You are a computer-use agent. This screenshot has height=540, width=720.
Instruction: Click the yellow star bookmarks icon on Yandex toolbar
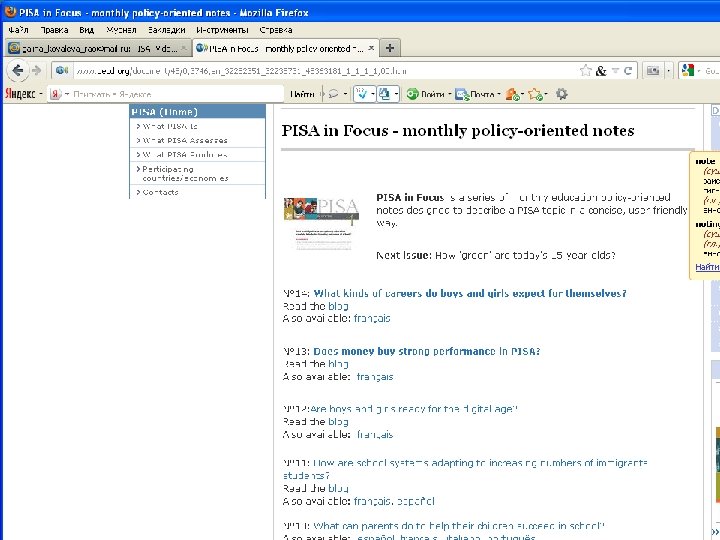coord(535,94)
